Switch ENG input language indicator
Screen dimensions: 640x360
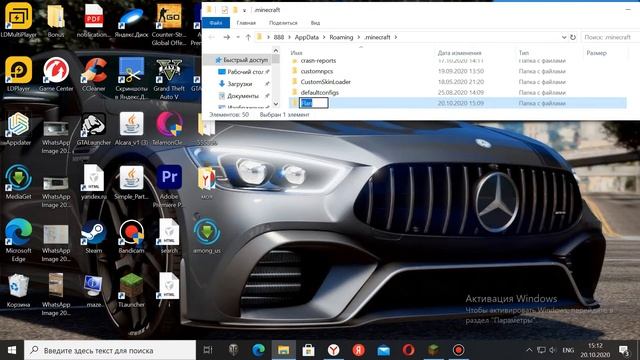pyautogui.click(x=568, y=350)
